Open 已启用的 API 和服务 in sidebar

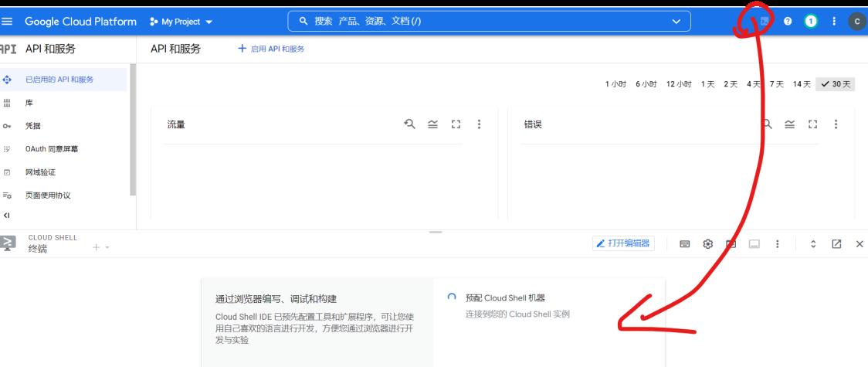coord(63,80)
